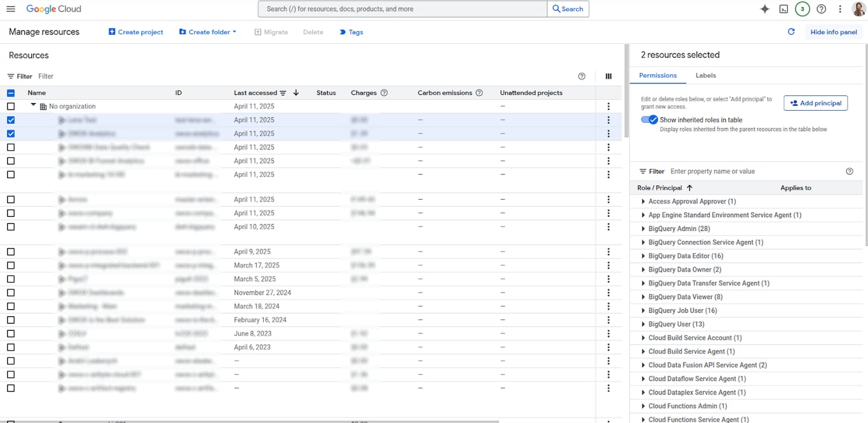The width and height of the screenshot is (868, 423).
Task: Open actions menu for the April 9, 2025 row
Action: pyautogui.click(x=609, y=252)
